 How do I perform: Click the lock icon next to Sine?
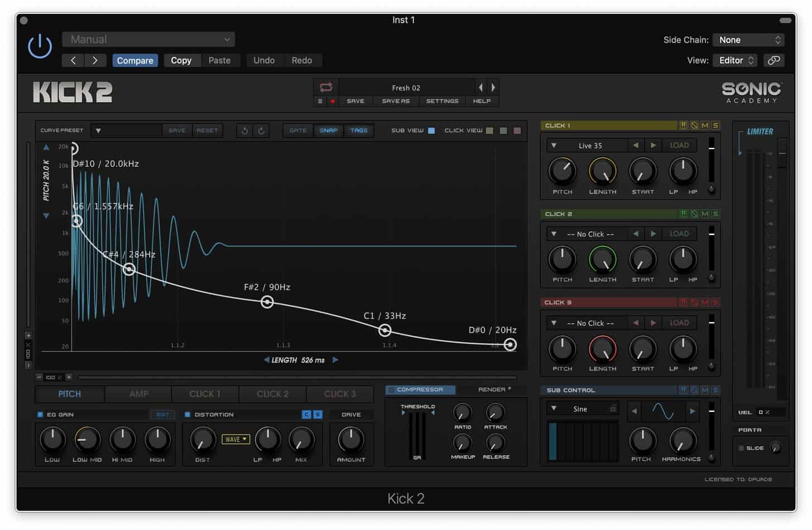(x=613, y=408)
